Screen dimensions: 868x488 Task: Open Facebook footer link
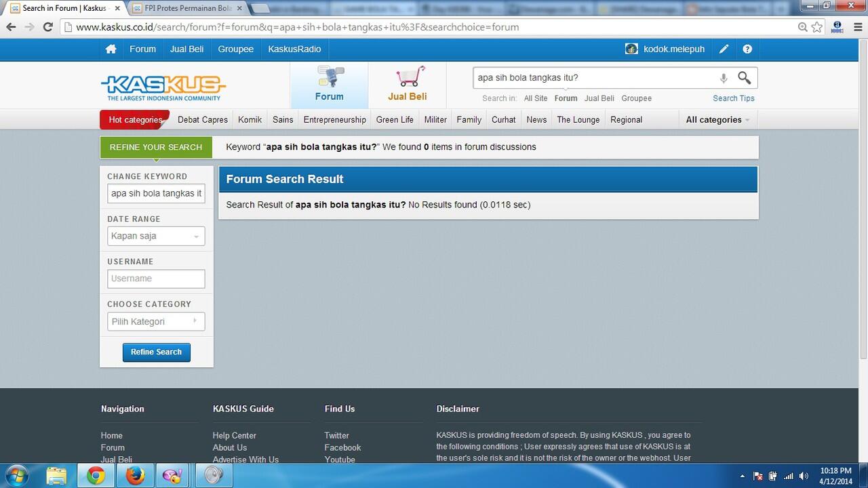coord(342,447)
